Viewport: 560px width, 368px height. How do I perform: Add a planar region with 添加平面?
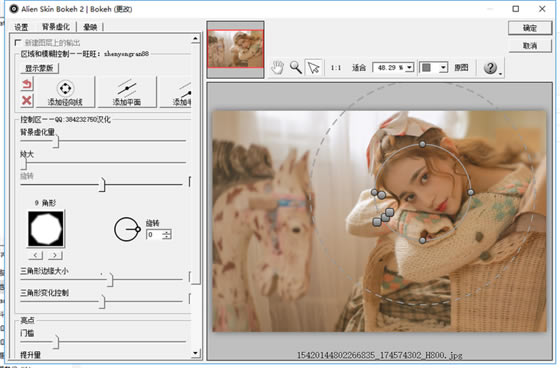[x=127, y=92]
